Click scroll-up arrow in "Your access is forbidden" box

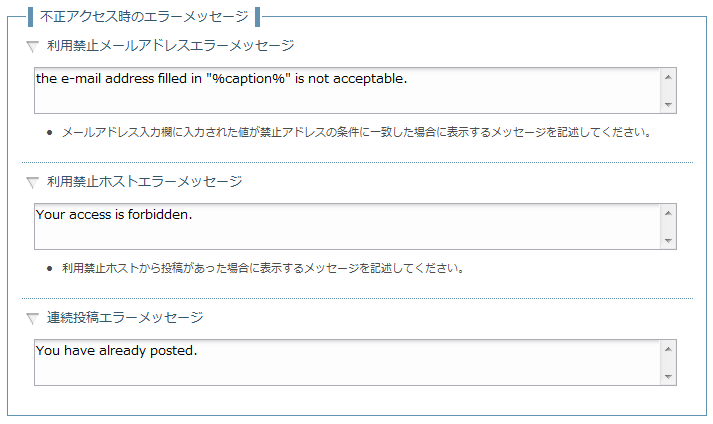[x=668, y=213]
